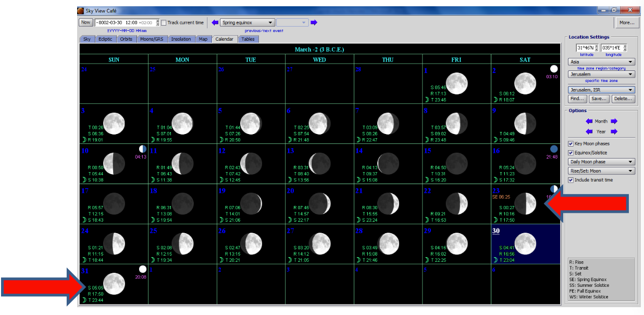Go to the next event with right arrow
This screenshot has width=644, height=315.
click(314, 22)
